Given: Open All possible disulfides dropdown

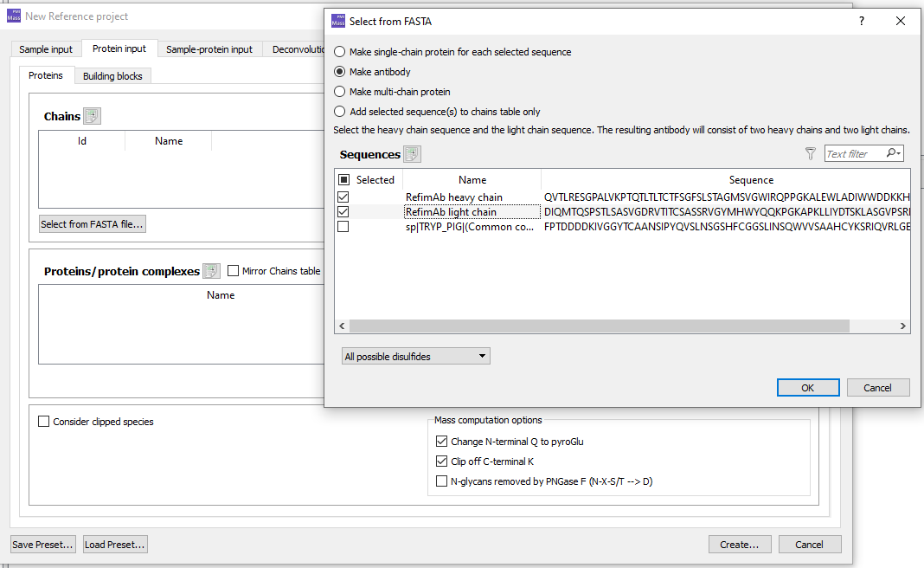Looking at the screenshot, I should tap(415, 357).
